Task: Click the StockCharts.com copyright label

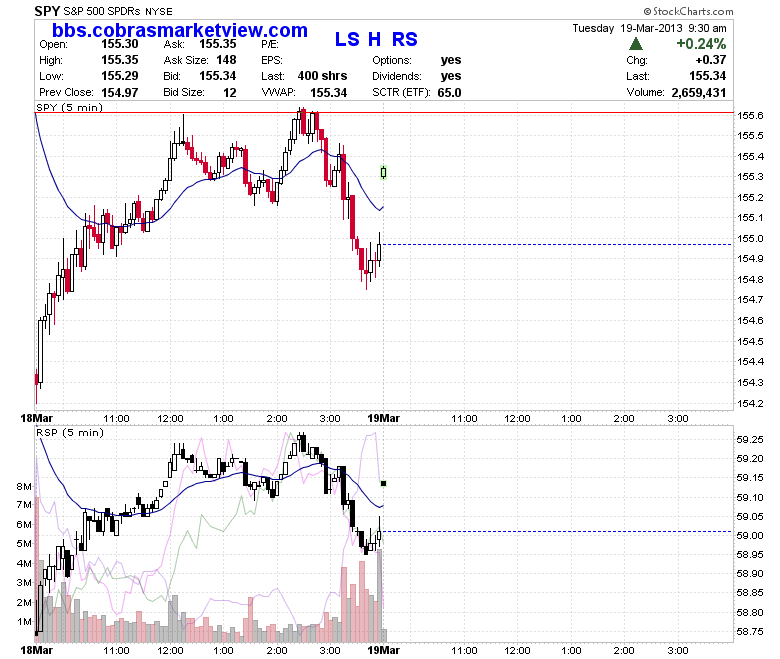Action: 688,11
